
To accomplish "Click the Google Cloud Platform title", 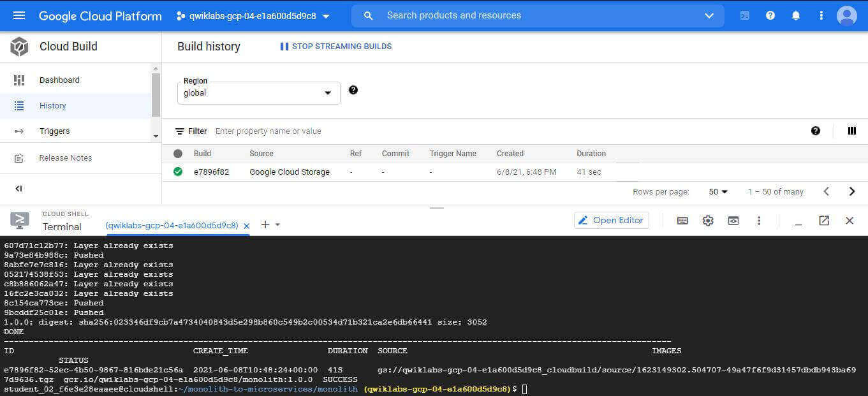I will (100, 16).
